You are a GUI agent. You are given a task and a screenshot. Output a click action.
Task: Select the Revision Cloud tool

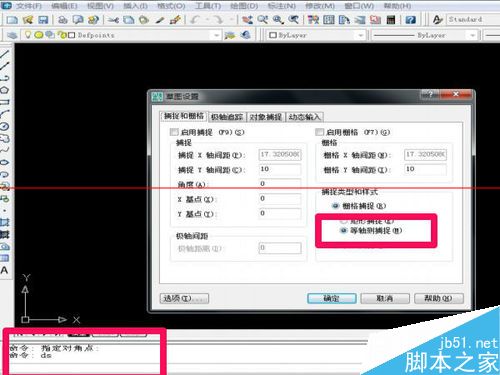(5, 138)
